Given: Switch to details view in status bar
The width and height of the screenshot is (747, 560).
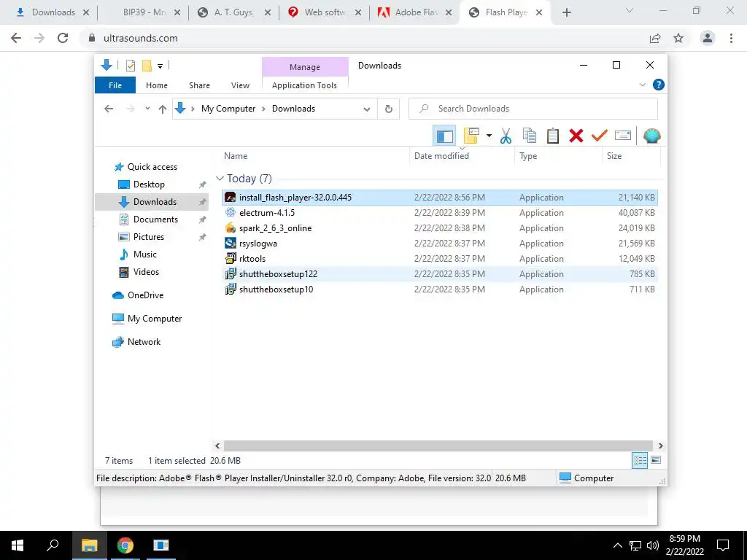Looking at the screenshot, I should (640, 460).
